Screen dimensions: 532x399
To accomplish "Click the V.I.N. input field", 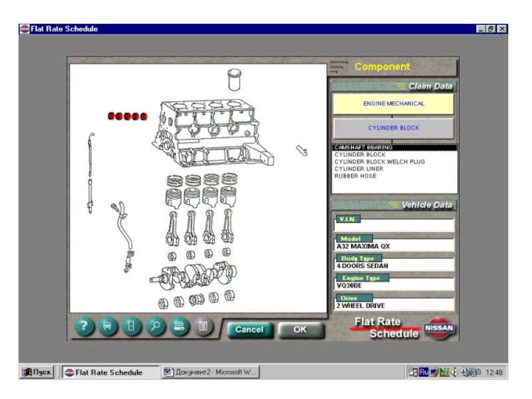I will (x=394, y=226).
